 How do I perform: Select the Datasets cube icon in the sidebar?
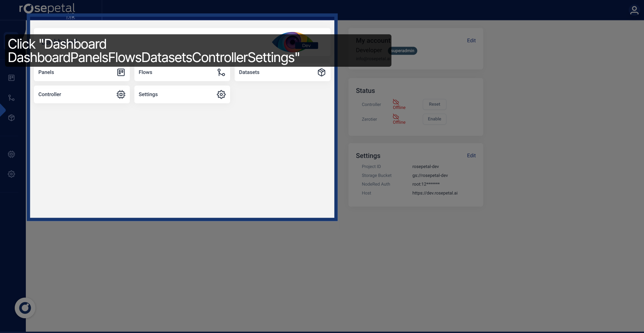[x=11, y=118]
